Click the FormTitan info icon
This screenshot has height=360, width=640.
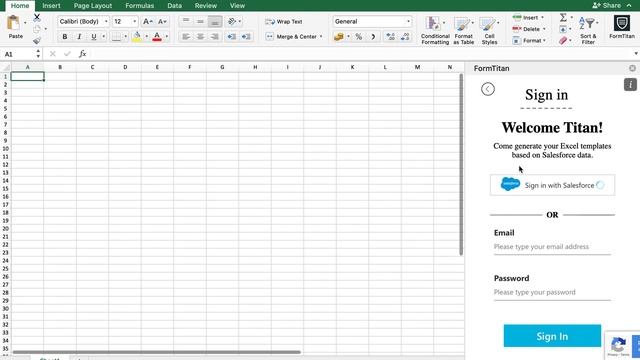630,84
